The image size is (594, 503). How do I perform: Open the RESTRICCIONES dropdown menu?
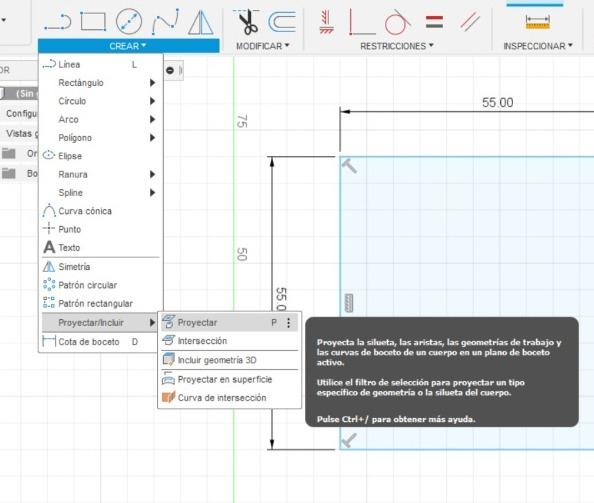tap(397, 46)
